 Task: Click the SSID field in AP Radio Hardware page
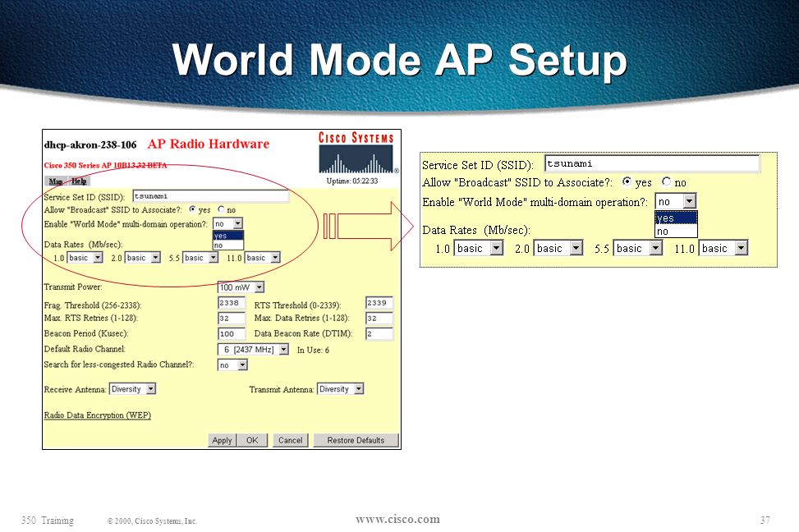[210, 196]
